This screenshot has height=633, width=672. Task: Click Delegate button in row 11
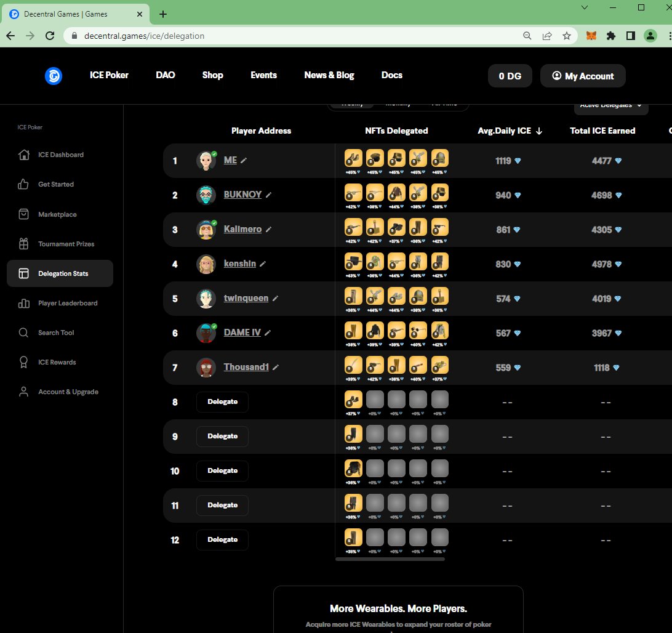tap(222, 505)
